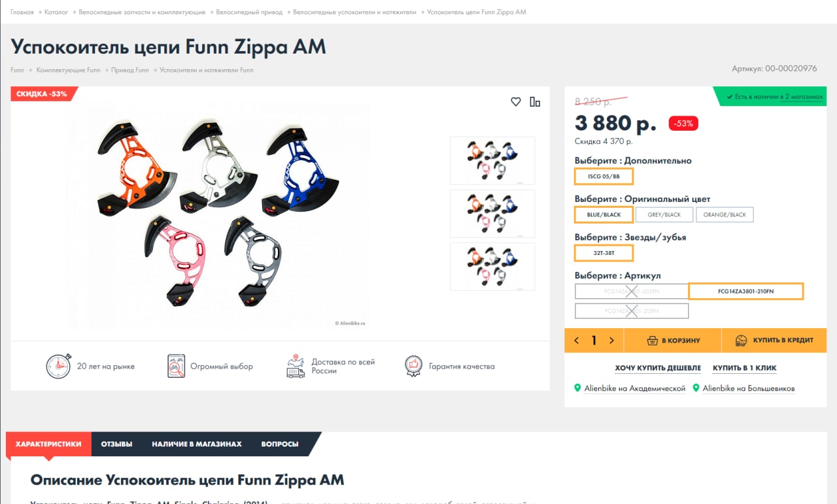Screen dimensions: 837x504
Task: Open Alienbike на Академической store link
Action: (x=634, y=388)
